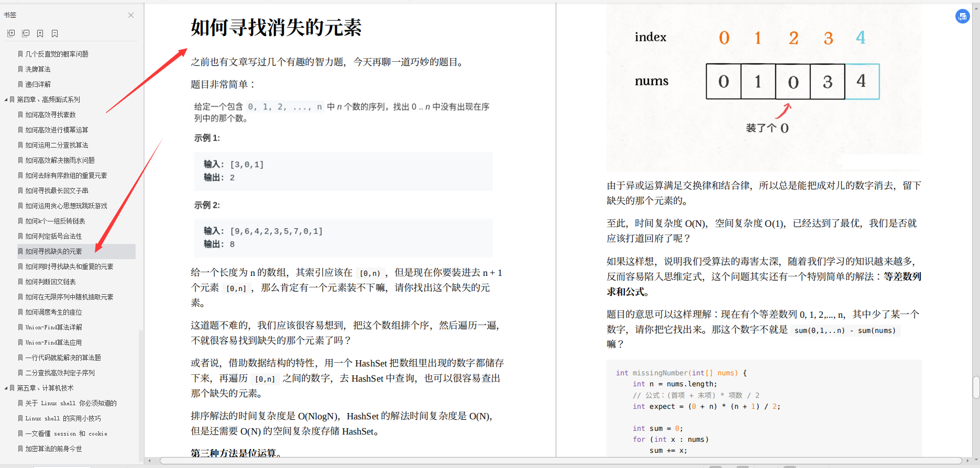Click the right arrow of horizontal scrollbar
Viewport: 980px width, 468px height.
967,461
